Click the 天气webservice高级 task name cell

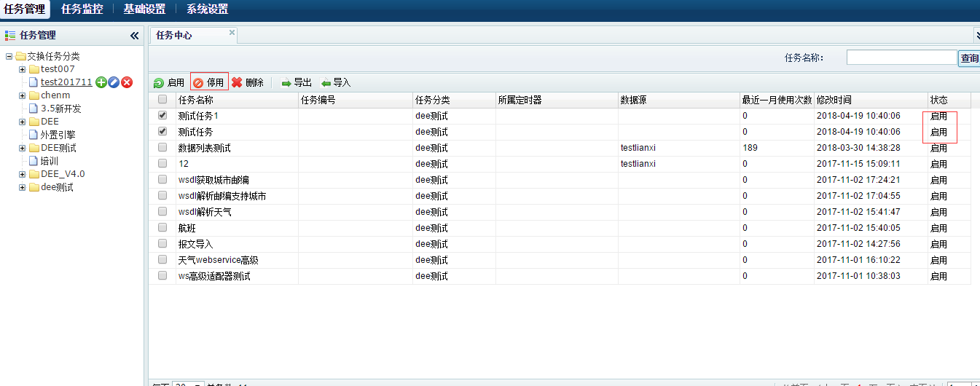pos(219,260)
